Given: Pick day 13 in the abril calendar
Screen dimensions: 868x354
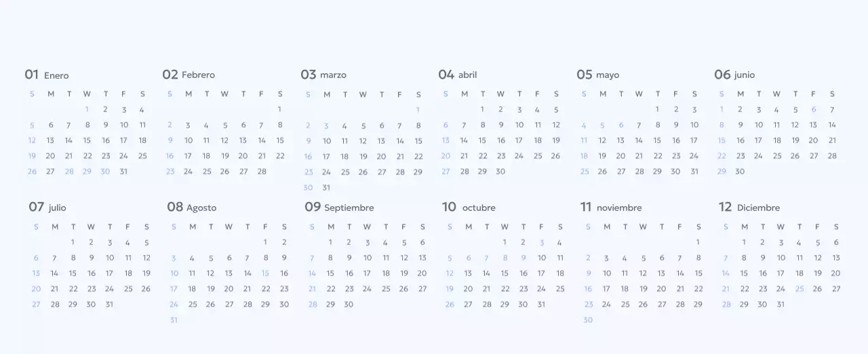Looking at the screenshot, I should [x=446, y=140].
